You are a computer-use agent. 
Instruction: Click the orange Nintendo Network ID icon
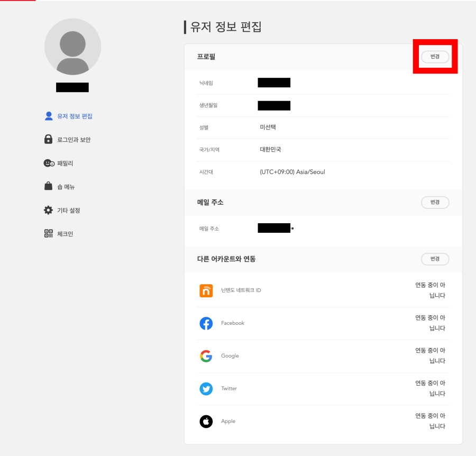(206, 290)
